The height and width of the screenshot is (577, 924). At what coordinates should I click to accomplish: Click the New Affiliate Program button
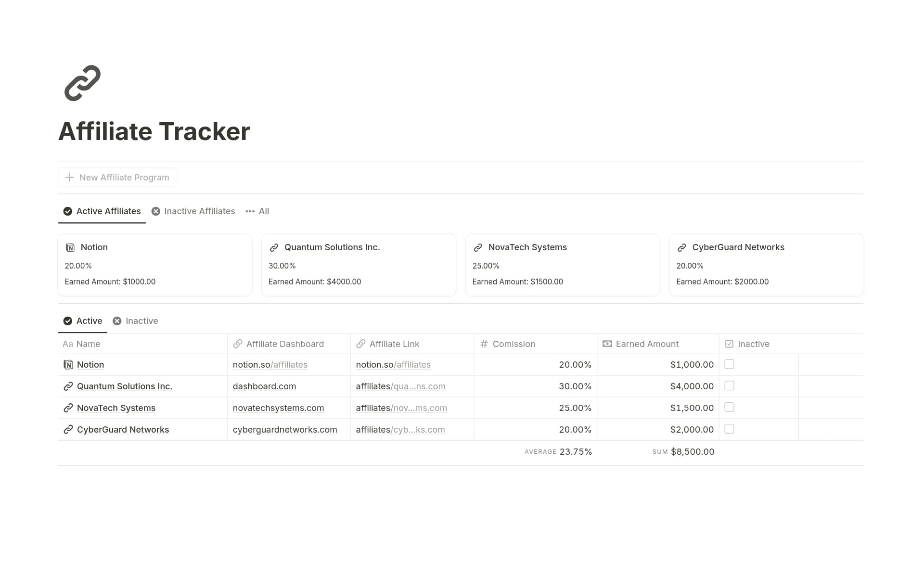click(x=117, y=177)
